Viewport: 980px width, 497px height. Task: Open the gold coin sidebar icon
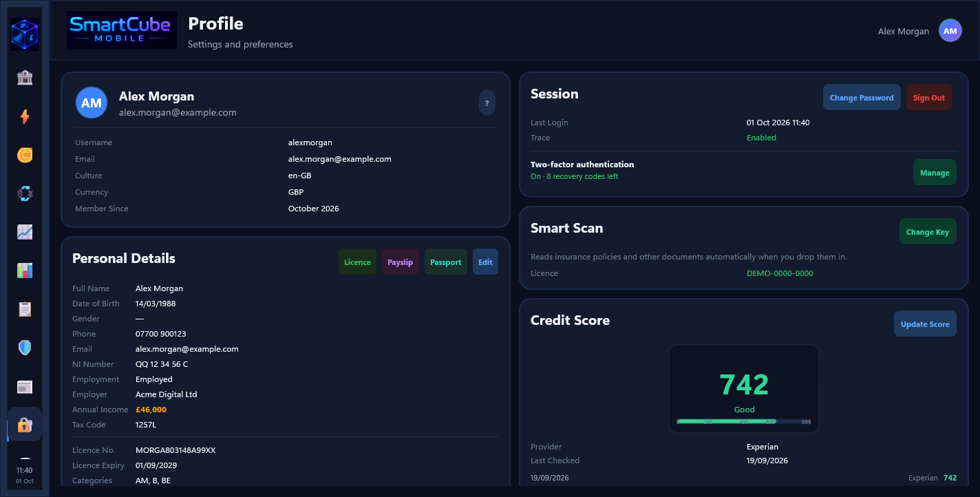point(25,155)
